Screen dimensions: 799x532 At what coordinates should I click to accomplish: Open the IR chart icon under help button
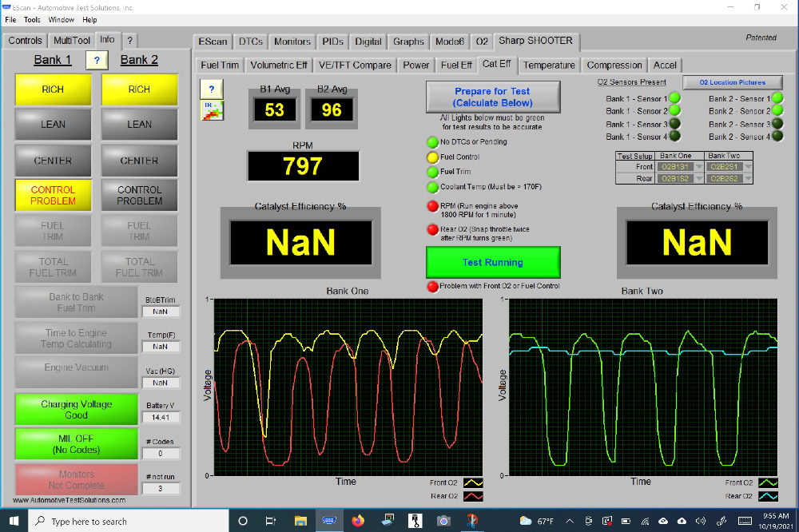pyautogui.click(x=212, y=110)
